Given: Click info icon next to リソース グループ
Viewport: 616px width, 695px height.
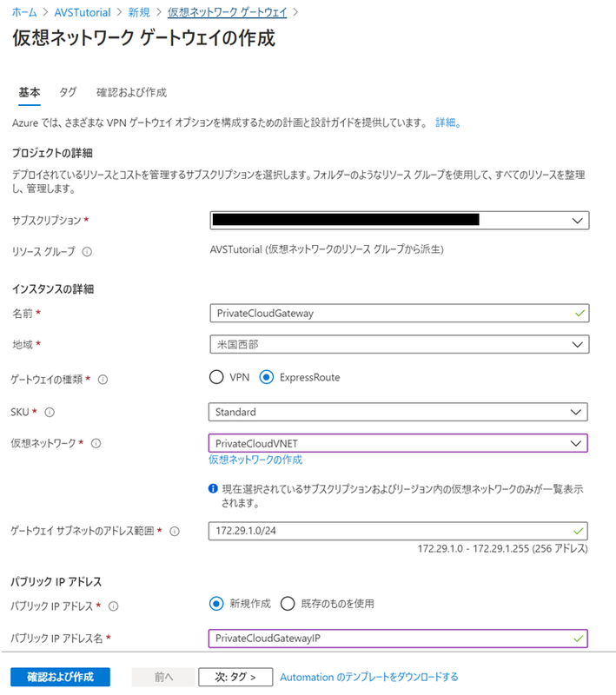Looking at the screenshot, I should click(87, 252).
